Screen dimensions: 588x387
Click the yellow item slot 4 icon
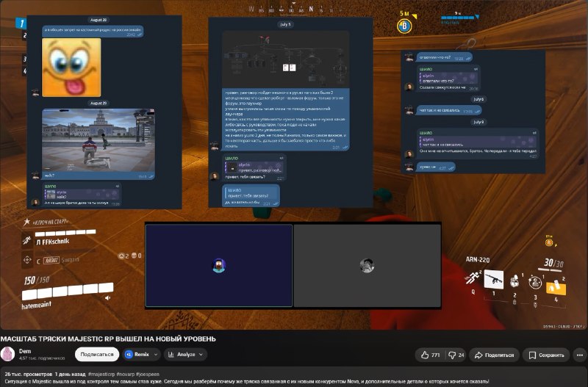pos(556,287)
